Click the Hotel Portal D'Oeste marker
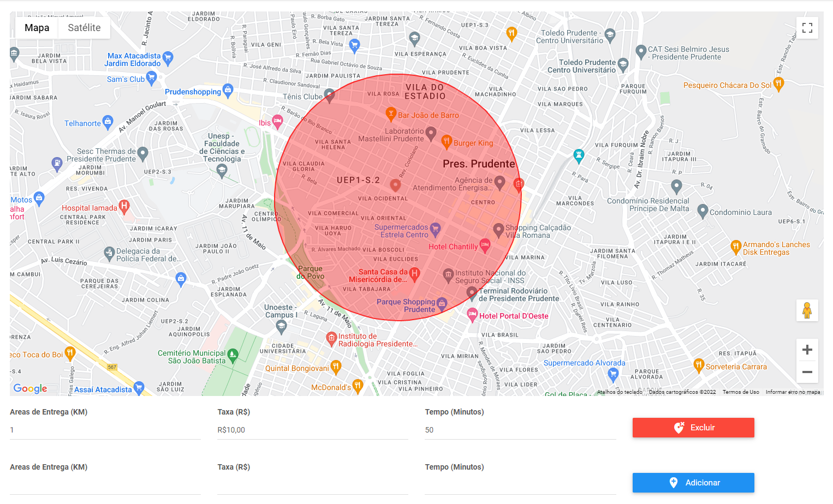This screenshot has width=833, height=504. (472, 315)
